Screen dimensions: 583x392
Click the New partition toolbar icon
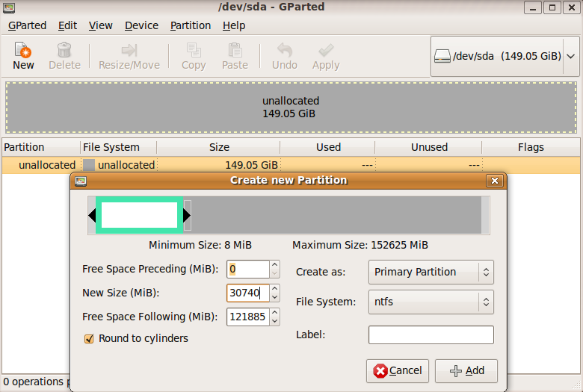[x=23, y=50]
